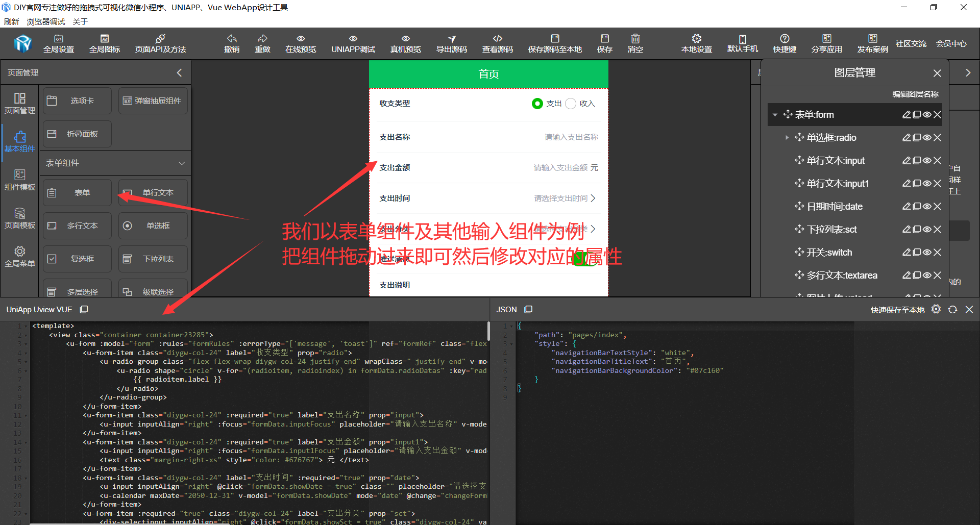Click the DIY logo icon
The width and height of the screenshot is (980, 525).
click(23, 44)
